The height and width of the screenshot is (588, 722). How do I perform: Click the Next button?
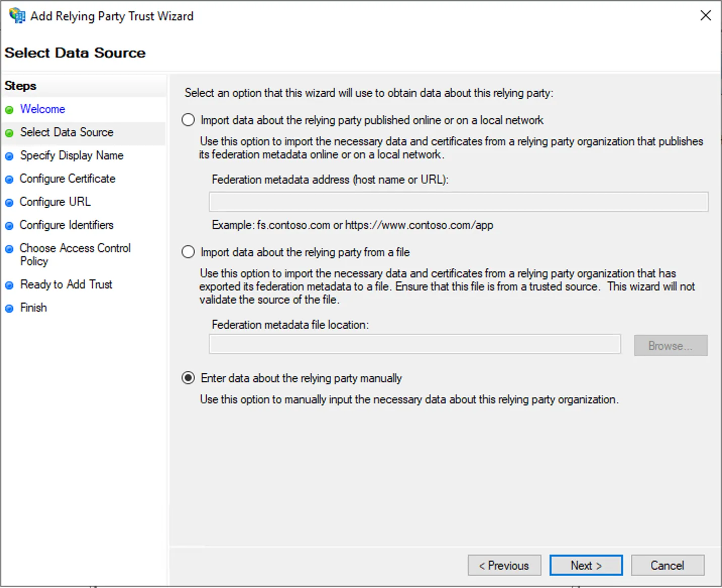click(585, 565)
